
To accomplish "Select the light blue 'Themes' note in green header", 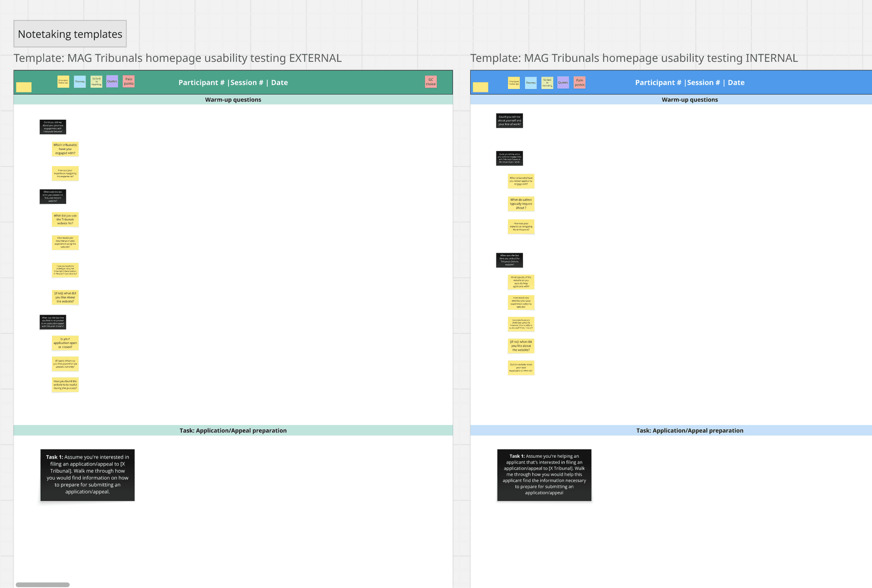I will click(80, 82).
